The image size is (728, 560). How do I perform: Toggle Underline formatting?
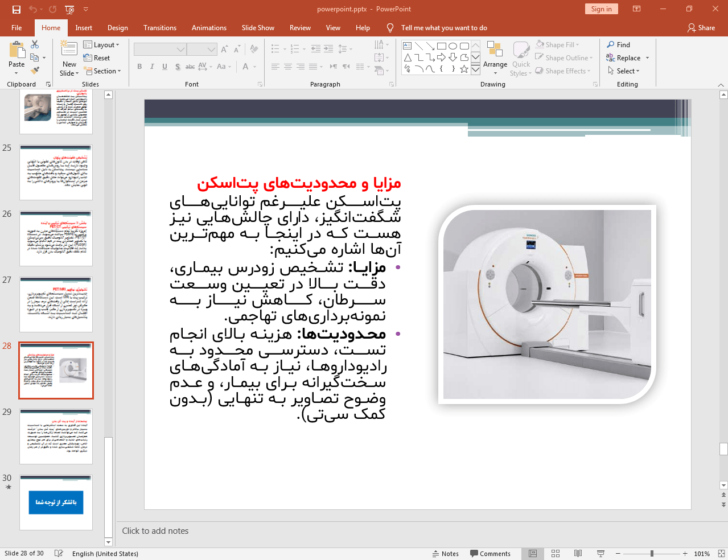point(164,67)
